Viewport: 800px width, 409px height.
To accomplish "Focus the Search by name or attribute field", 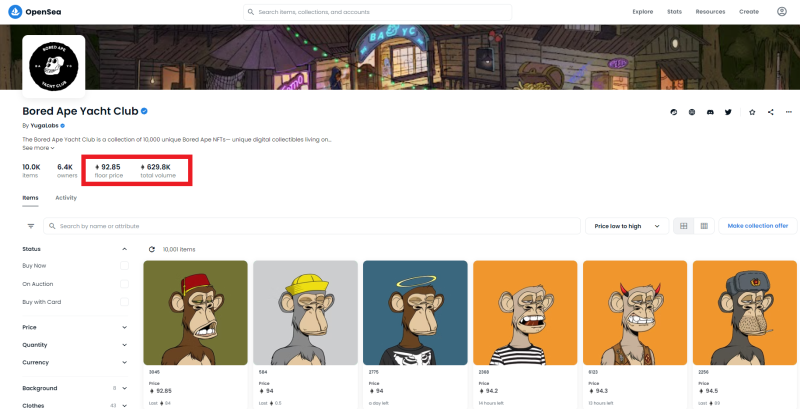I will (312, 226).
